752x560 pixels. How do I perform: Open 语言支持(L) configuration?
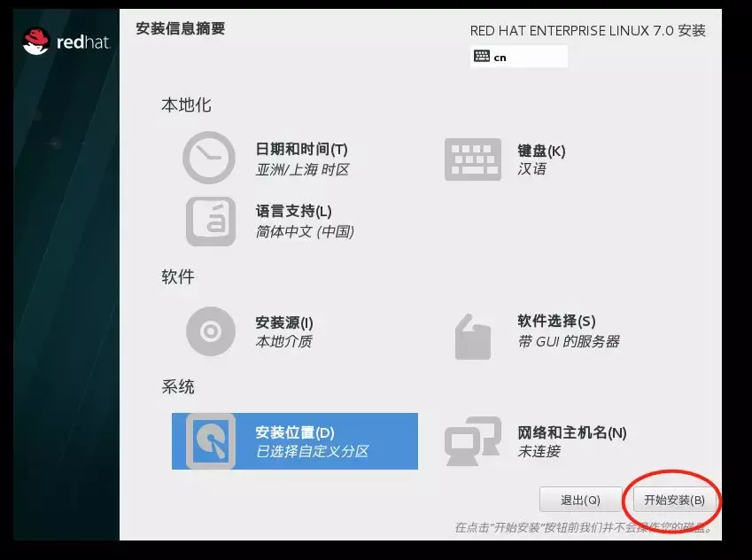click(x=293, y=211)
